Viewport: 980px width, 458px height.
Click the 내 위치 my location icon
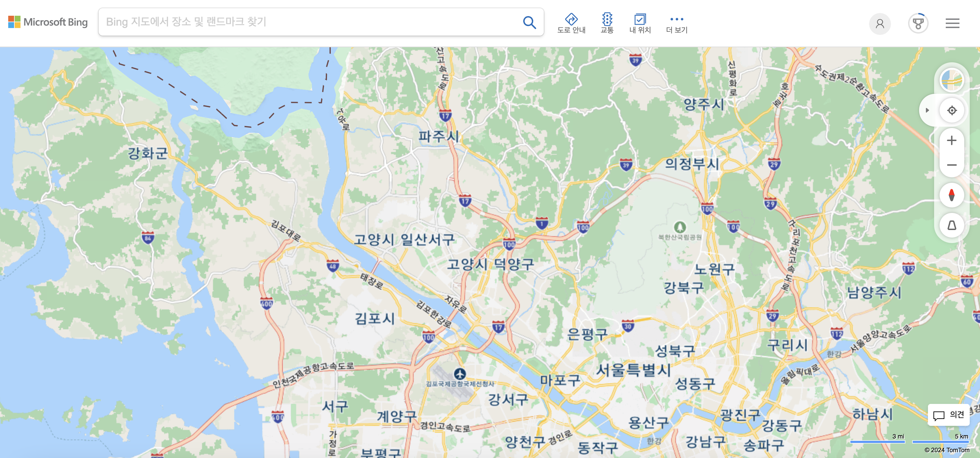(640, 20)
